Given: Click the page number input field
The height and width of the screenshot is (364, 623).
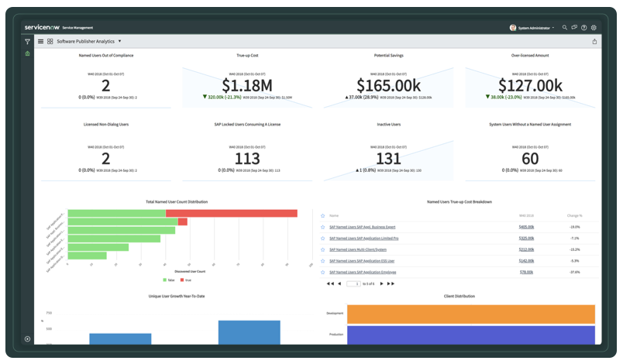Looking at the screenshot, I should 354,284.
